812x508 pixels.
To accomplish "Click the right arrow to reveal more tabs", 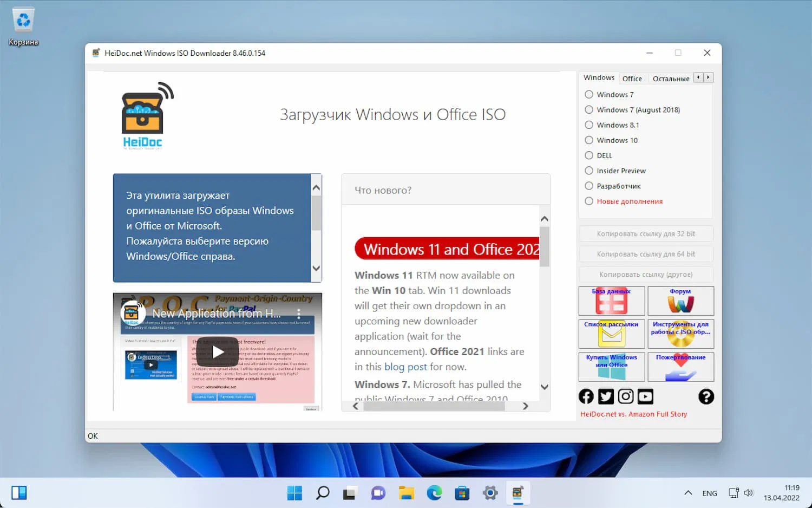I will tap(708, 77).
